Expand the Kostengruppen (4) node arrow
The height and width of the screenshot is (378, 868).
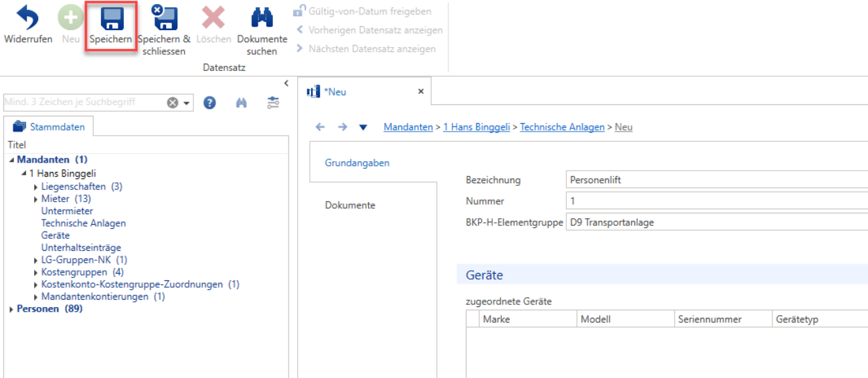coord(35,272)
